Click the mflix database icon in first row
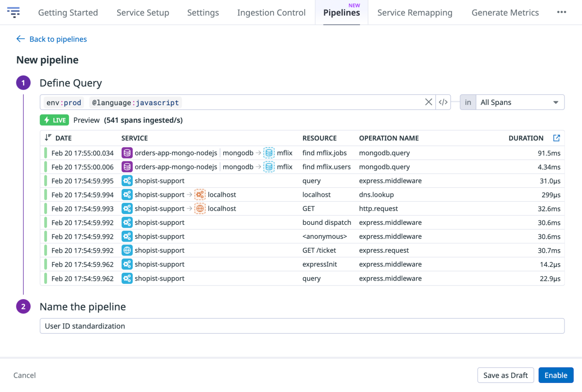582x392 pixels. tap(269, 153)
